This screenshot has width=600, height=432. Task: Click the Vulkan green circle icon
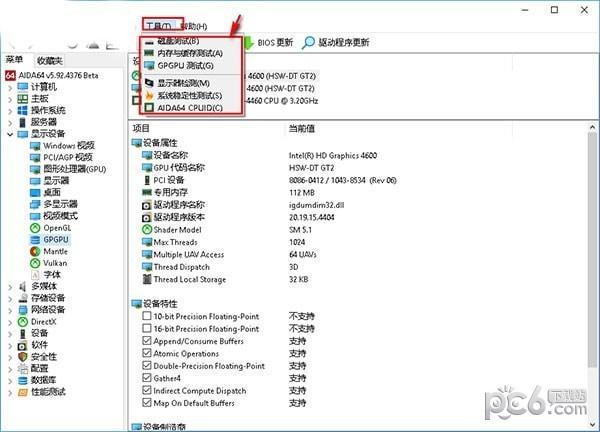coord(35,263)
